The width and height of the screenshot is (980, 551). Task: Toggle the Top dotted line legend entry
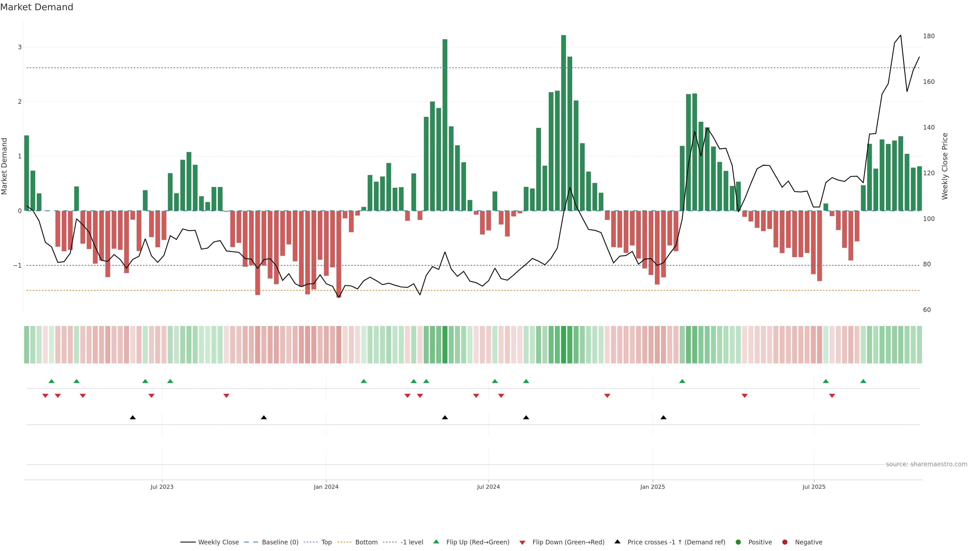point(326,542)
